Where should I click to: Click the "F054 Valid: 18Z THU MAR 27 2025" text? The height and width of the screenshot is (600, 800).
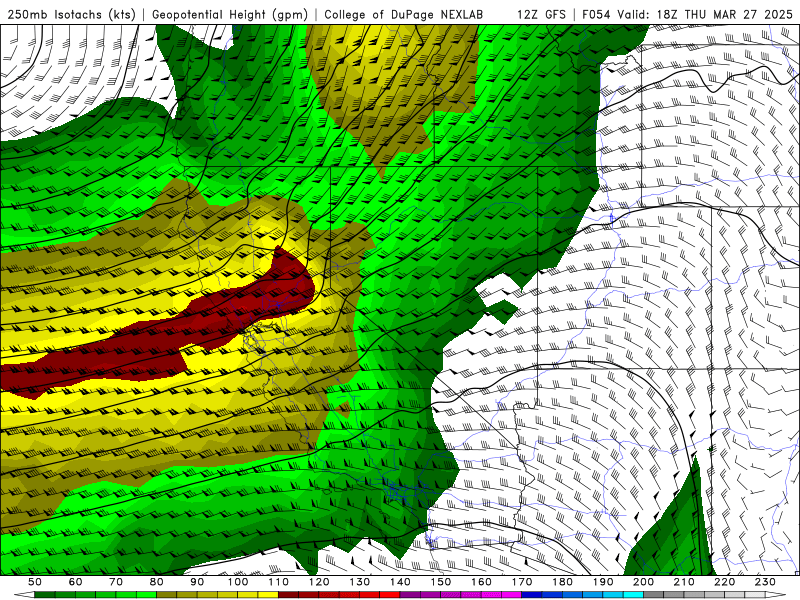click(687, 15)
